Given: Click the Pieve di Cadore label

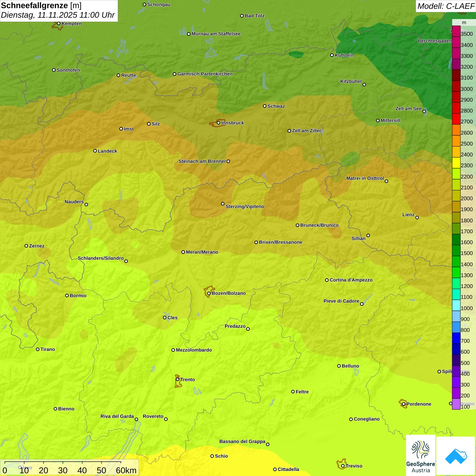Looking at the screenshot, I should click(x=341, y=301).
